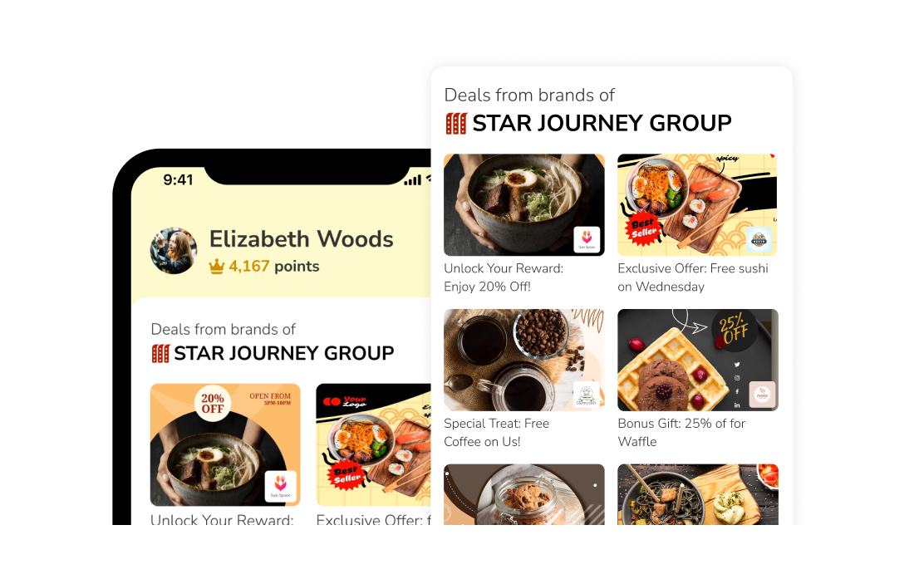924x579 pixels.
Task: Tap brand badge on waffle deal image
Action: [762, 394]
